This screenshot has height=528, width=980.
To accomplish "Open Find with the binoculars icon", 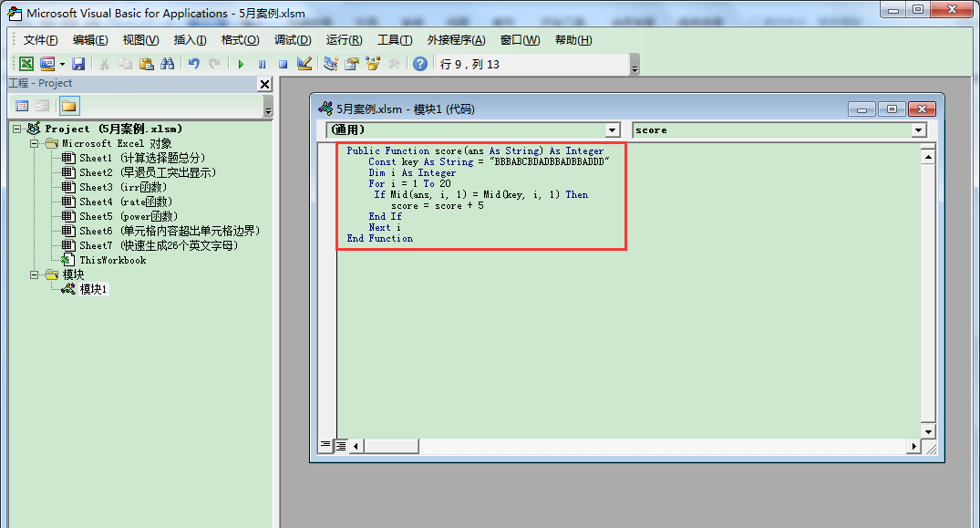I will point(167,64).
